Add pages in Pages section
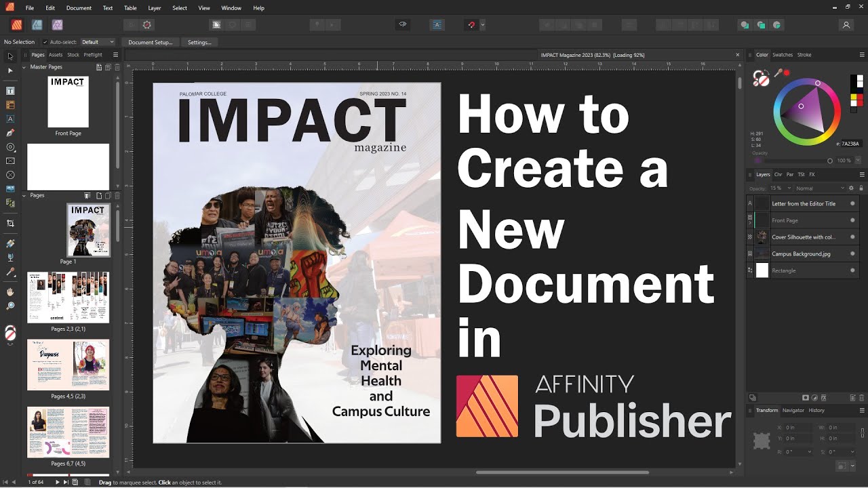 click(x=98, y=195)
